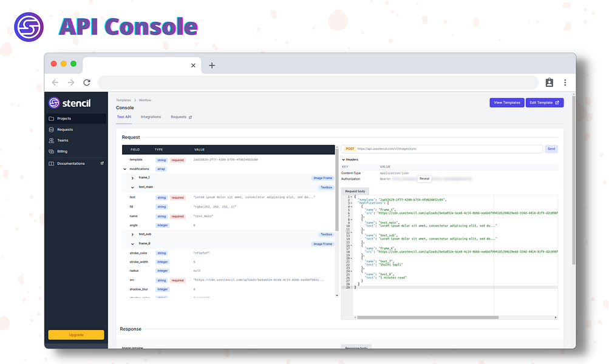Select the Request body tab

(x=355, y=191)
